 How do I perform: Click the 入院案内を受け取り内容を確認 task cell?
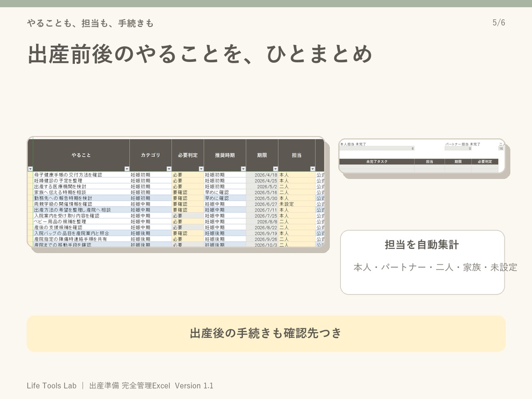[x=81, y=216]
